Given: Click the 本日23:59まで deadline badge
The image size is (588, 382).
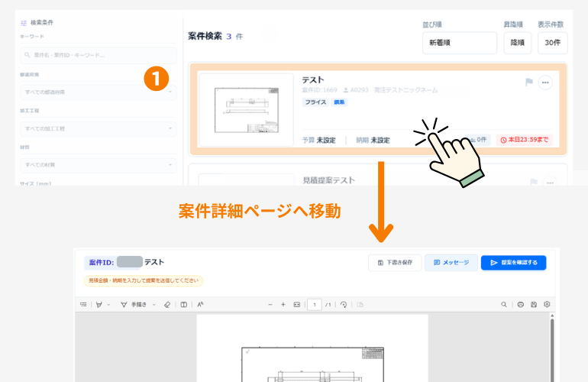Looking at the screenshot, I should 525,140.
